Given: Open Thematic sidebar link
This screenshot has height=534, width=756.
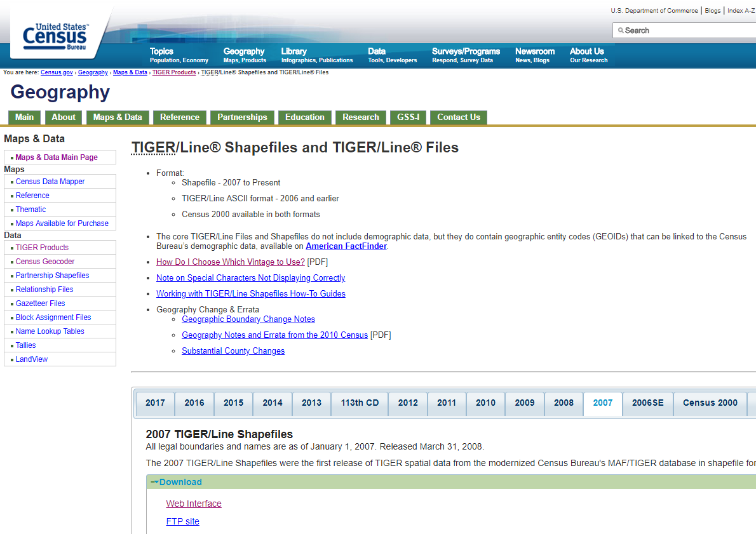Looking at the screenshot, I should [x=31, y=209].
